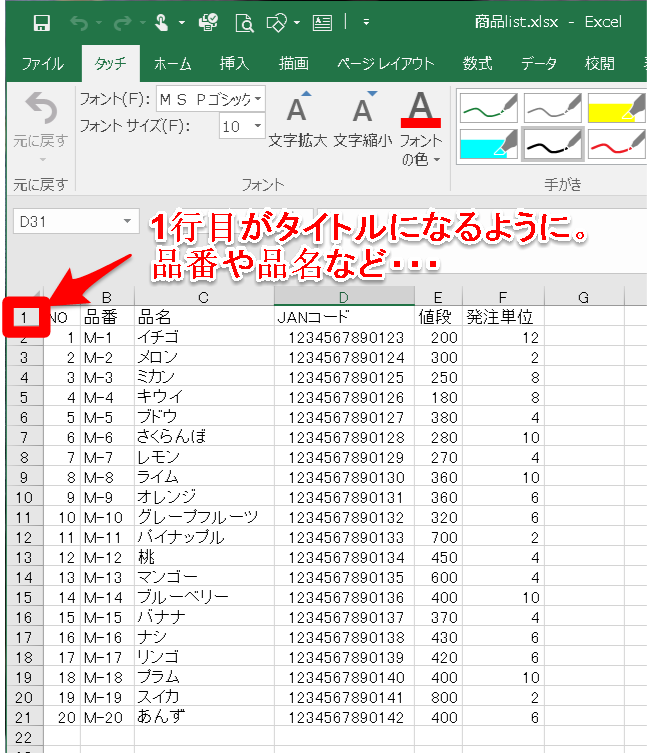The image size is (647, 753).
Task: Select column G header
Action: [x=584, y=297]
